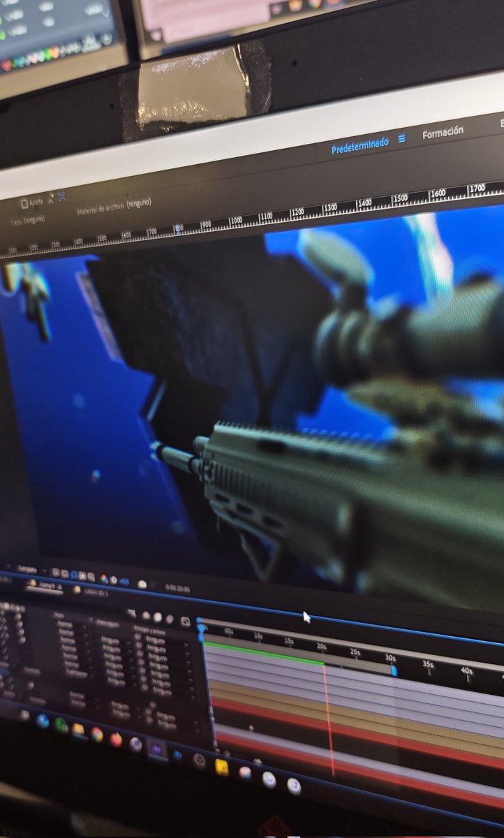Click the 15s mark on time ruler
Screen dimensions: 504x838
(x=288, y=641)
